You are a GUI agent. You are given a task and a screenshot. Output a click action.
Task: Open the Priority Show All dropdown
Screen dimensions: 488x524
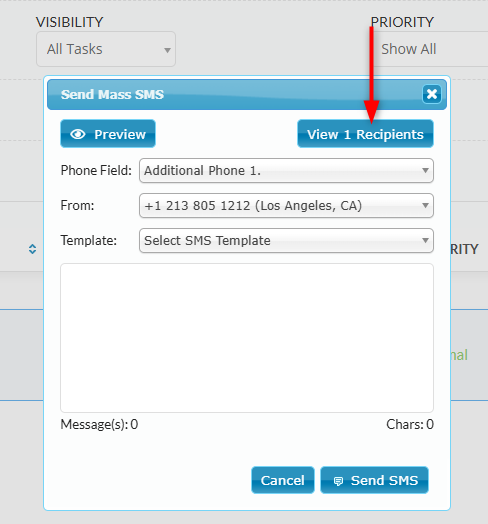[x=430, y=49]
